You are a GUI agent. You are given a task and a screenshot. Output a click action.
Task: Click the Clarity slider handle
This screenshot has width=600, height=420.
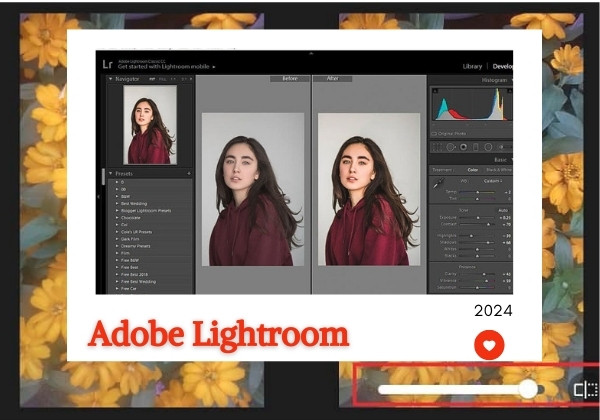click(484, 274)
